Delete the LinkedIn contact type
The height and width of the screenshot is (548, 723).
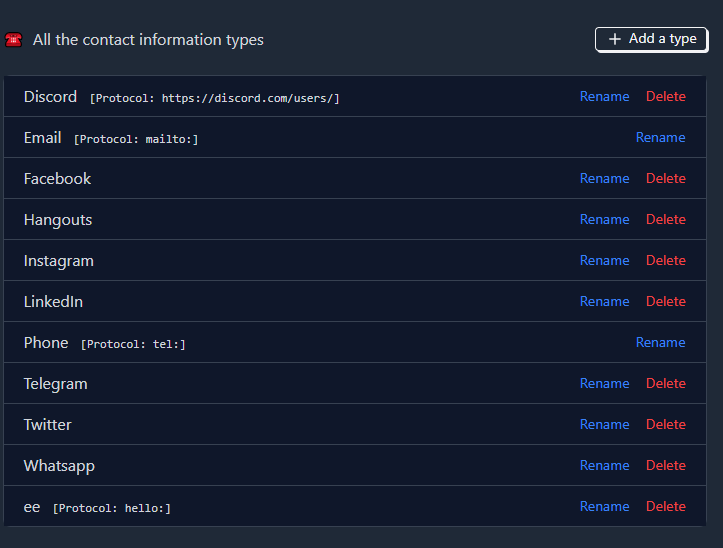point(666,302)
